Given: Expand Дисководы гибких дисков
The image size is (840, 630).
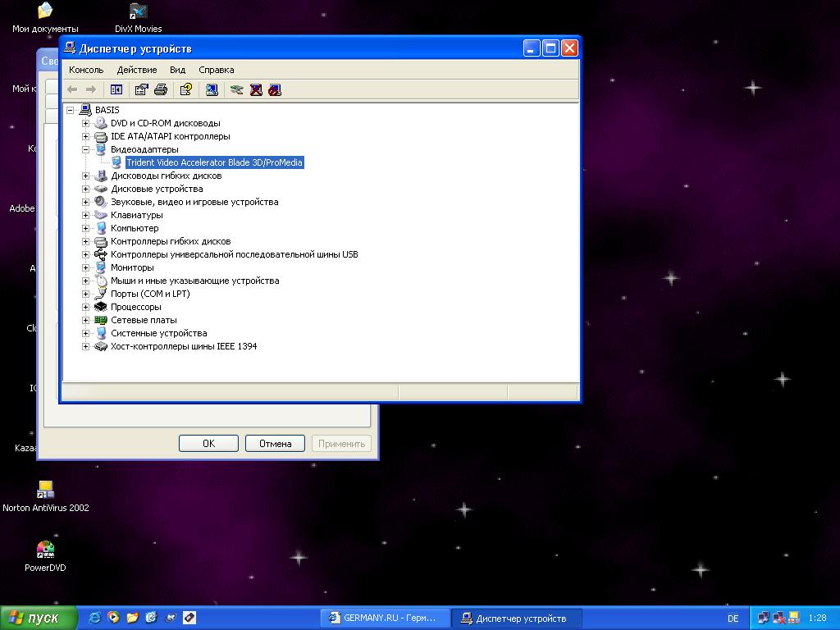Looking at the screenshot, I should pos(85,176).
